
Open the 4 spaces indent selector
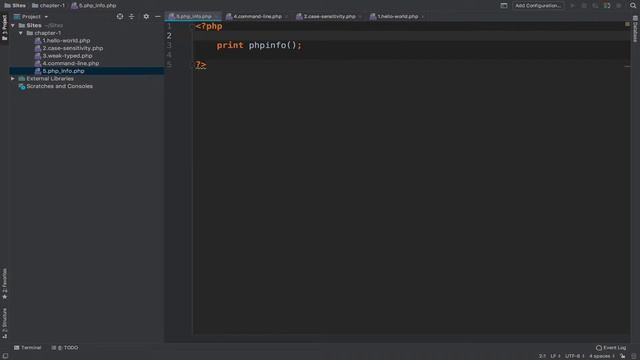(x=602, y=356)
